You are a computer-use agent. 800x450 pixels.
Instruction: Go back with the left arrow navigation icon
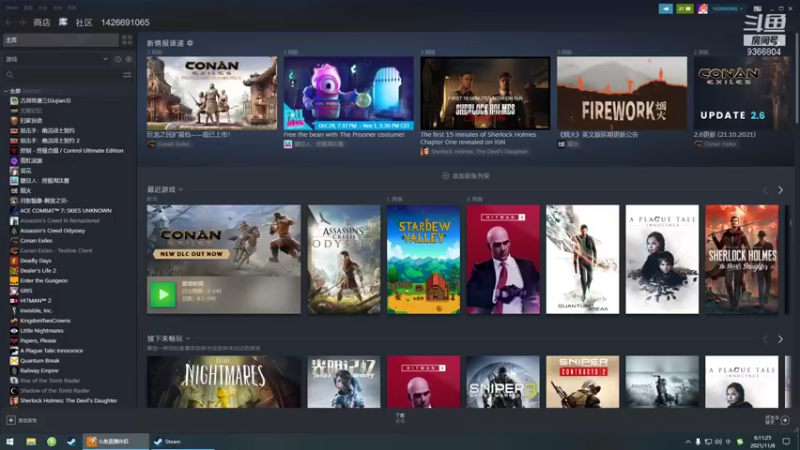click(x=8, y=22)
